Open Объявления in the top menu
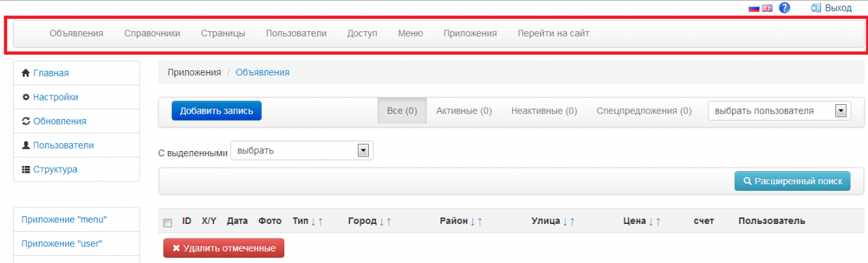Screen dimensions: 868x263 [x=76, y=33]
